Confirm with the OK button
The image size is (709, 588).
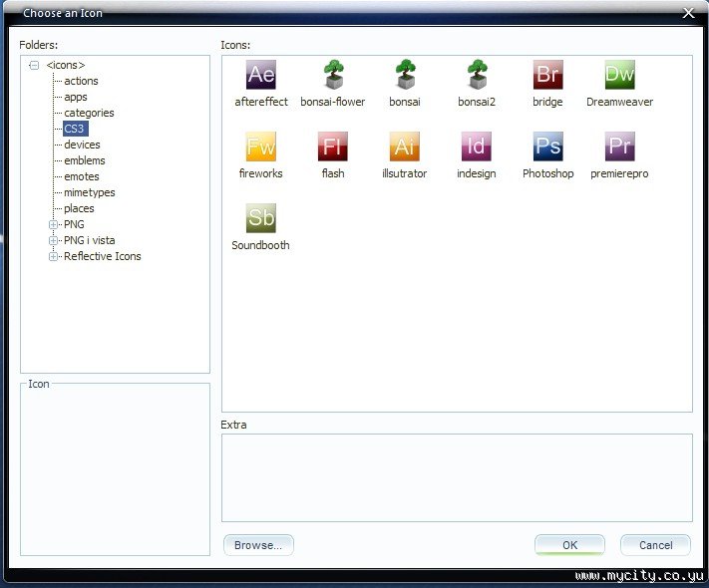569,545
